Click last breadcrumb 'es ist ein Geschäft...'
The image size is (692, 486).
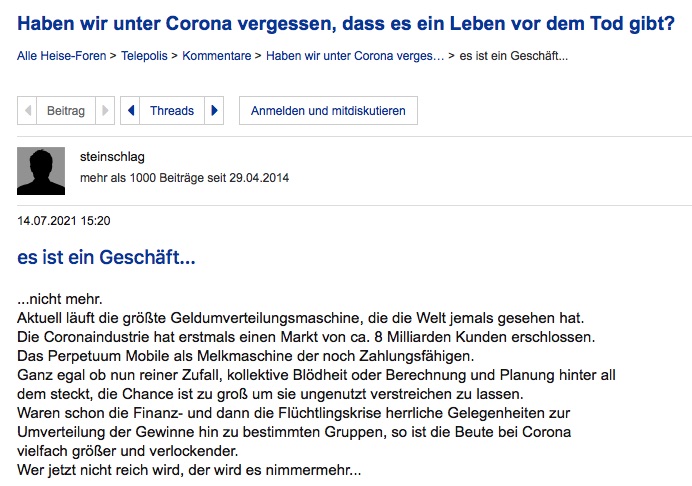click(x=514, y=56)
